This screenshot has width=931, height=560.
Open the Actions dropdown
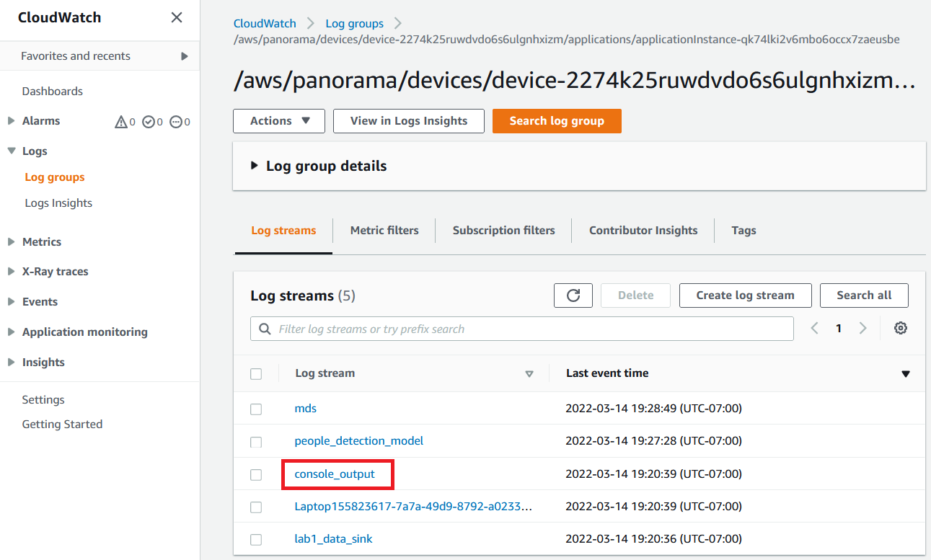(279, 121)
